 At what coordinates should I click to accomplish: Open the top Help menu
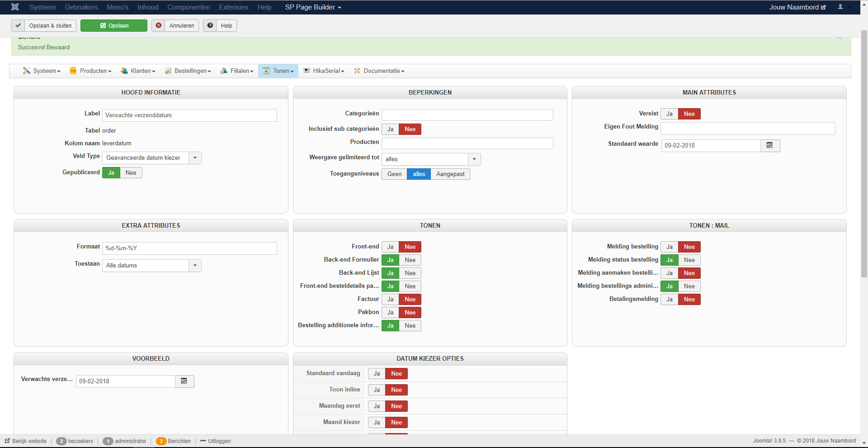(x=264, y=7)
